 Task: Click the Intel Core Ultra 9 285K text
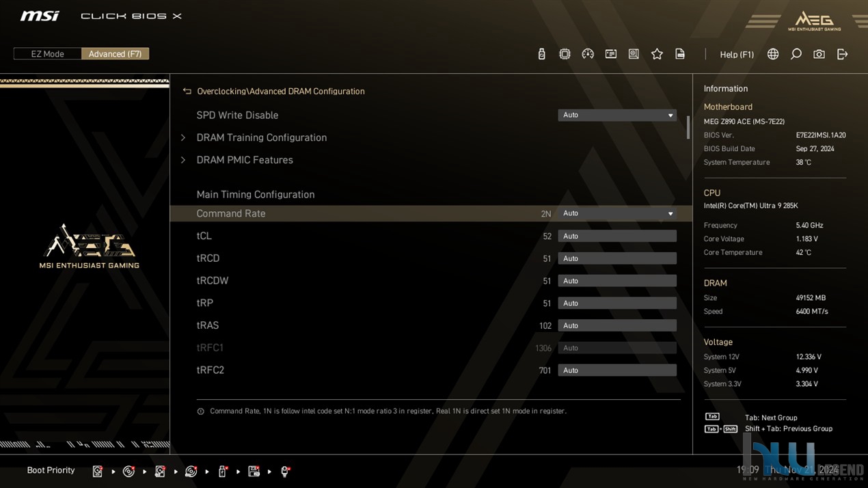tap(751, 206)
